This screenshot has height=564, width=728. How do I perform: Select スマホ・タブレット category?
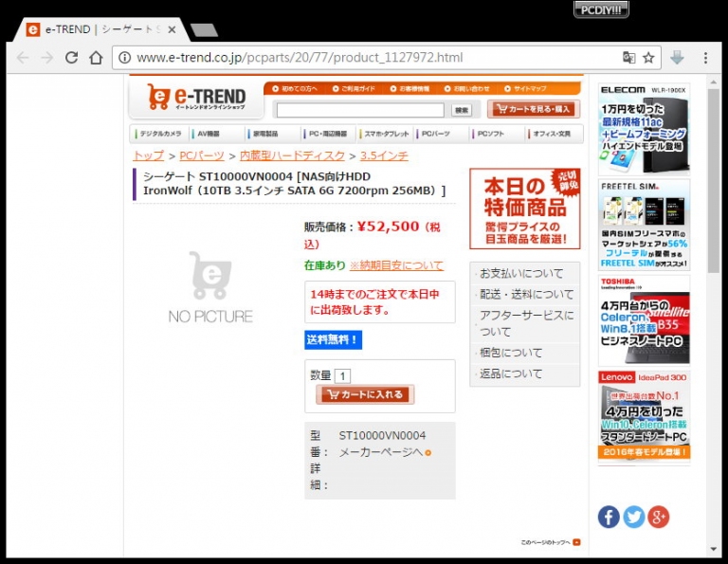pyautogui.click(x=386, y=134)
